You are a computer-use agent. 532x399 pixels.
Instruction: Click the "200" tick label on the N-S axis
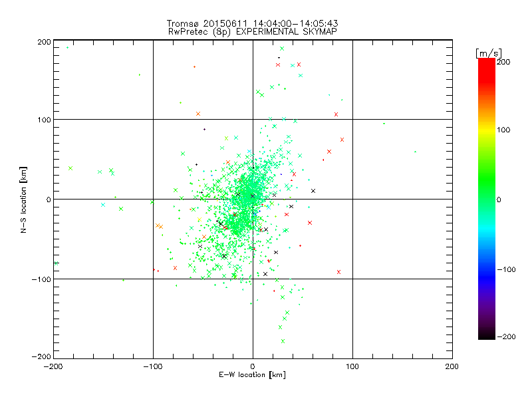44,42
